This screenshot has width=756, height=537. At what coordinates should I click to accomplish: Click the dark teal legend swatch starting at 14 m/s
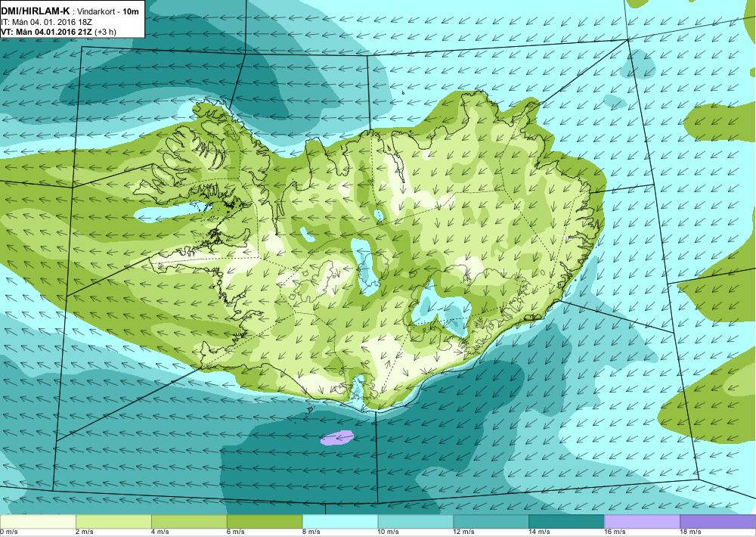(x=566, y=522)
